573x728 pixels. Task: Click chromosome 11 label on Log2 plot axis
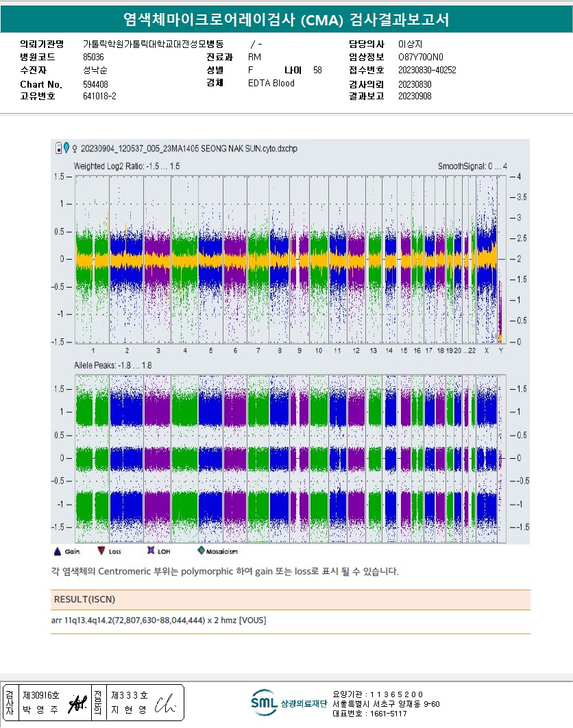(x=337, y=351)
